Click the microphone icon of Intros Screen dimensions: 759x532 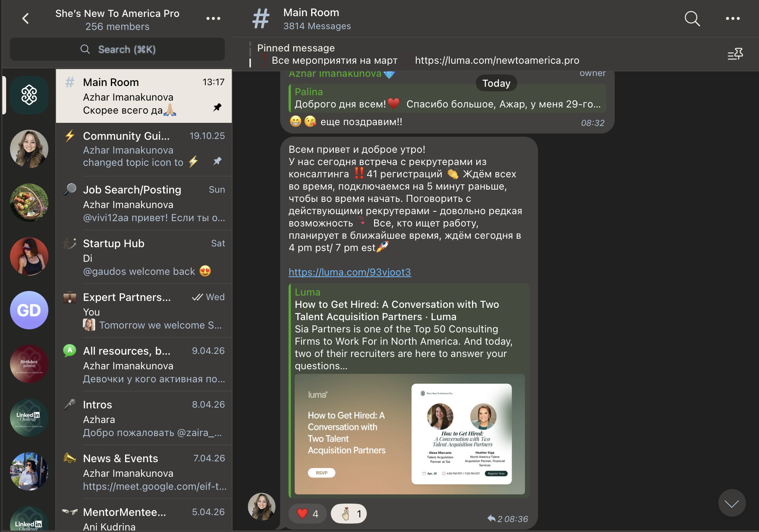click(x=70, y=404)
